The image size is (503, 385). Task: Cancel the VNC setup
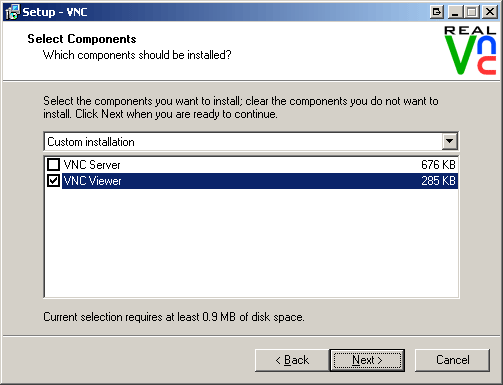pos(452,360)
